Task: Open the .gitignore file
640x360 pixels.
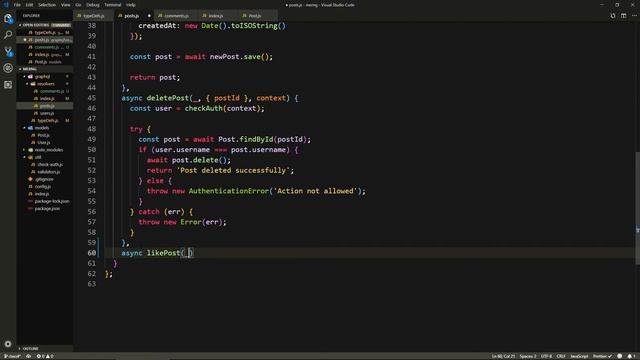Action: [44, 179]
